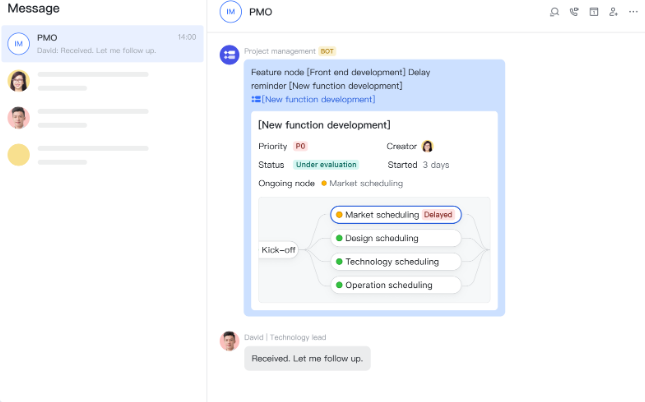Image resolution: width=645 pixels, height=402 pixels.
Task: Click the list icon before blue link
Action: tap(256, 99)
